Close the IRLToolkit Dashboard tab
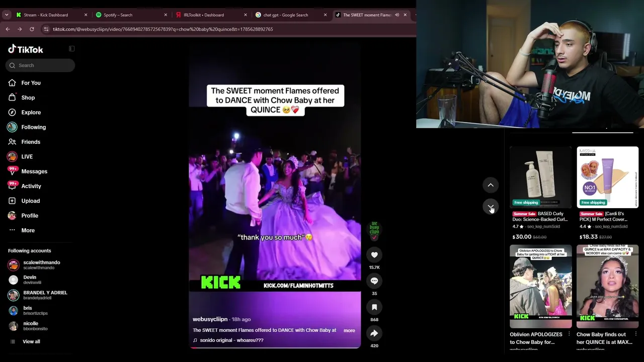 [246, 15]
